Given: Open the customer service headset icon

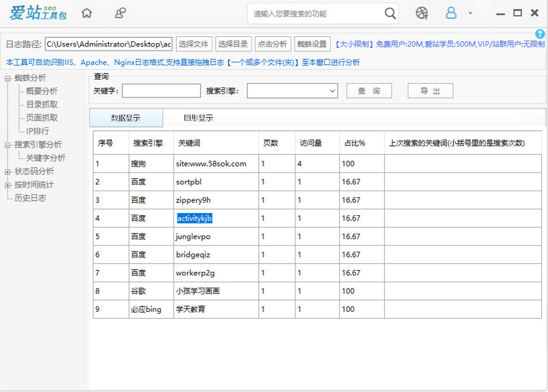Looking at the screenshot, I should point(121,13).
